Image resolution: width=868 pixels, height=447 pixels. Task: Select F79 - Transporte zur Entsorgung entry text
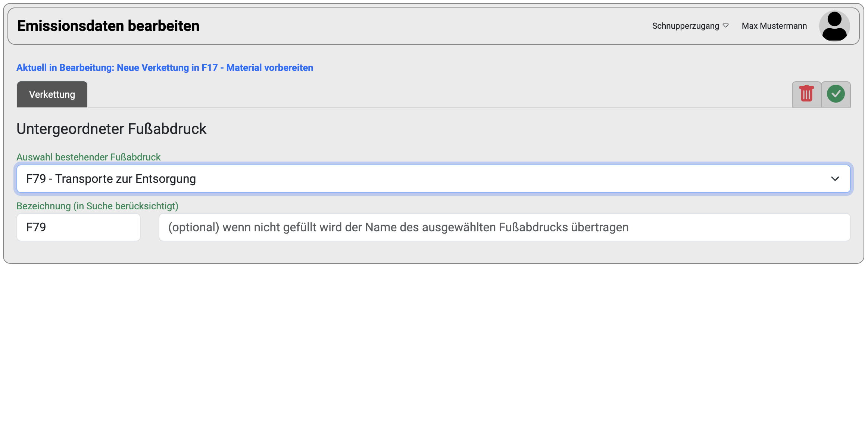click(111, 179)
